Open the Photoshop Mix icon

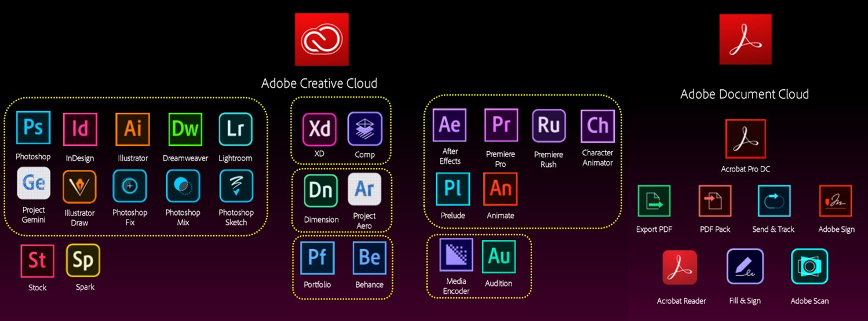[x=183, y=186]
